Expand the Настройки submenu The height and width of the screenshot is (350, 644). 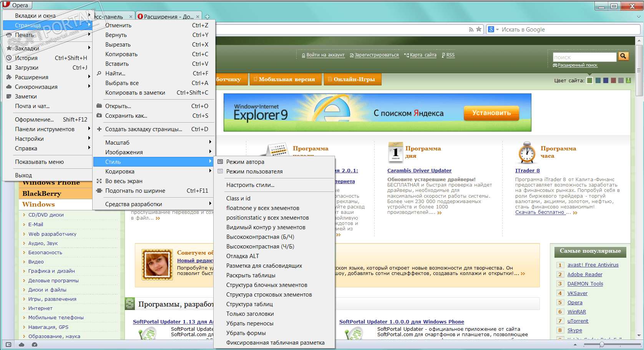47,139
